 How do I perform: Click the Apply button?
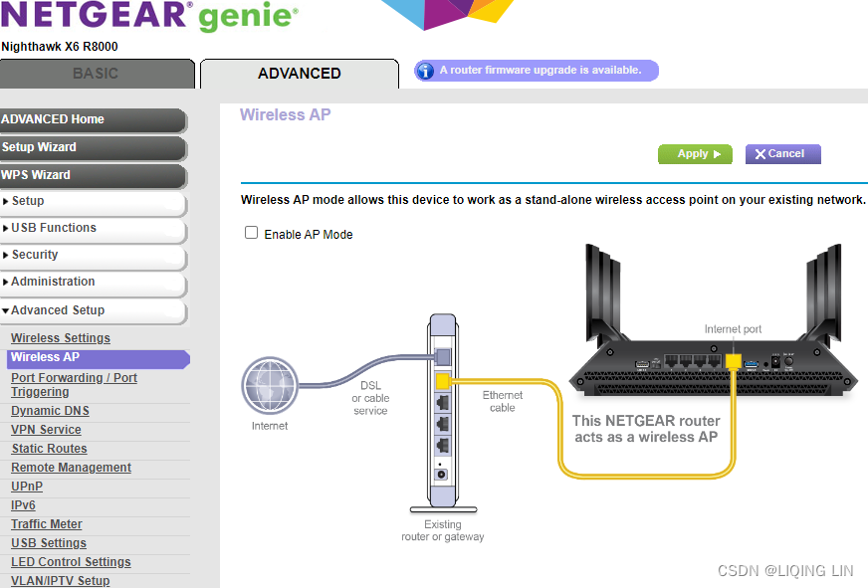coord(695,154)
